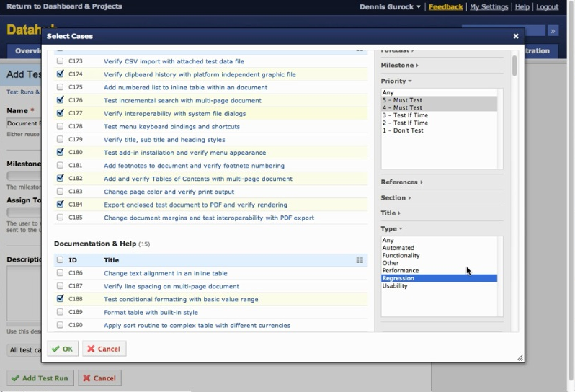Check the box for case C190

[x=60, y=324]
